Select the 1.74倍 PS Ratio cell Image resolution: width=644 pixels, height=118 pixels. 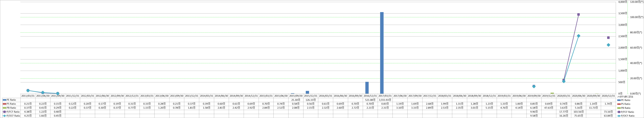pos(608,104)
